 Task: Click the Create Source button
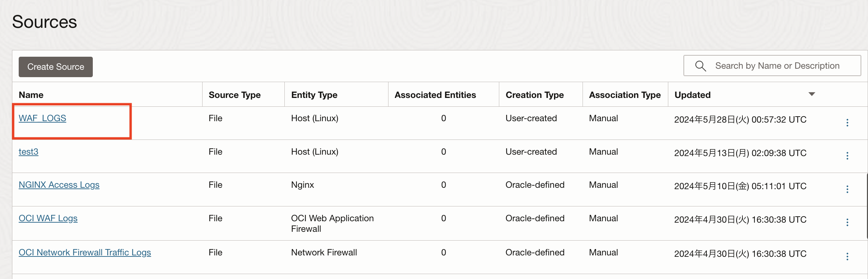coord(56,67)
